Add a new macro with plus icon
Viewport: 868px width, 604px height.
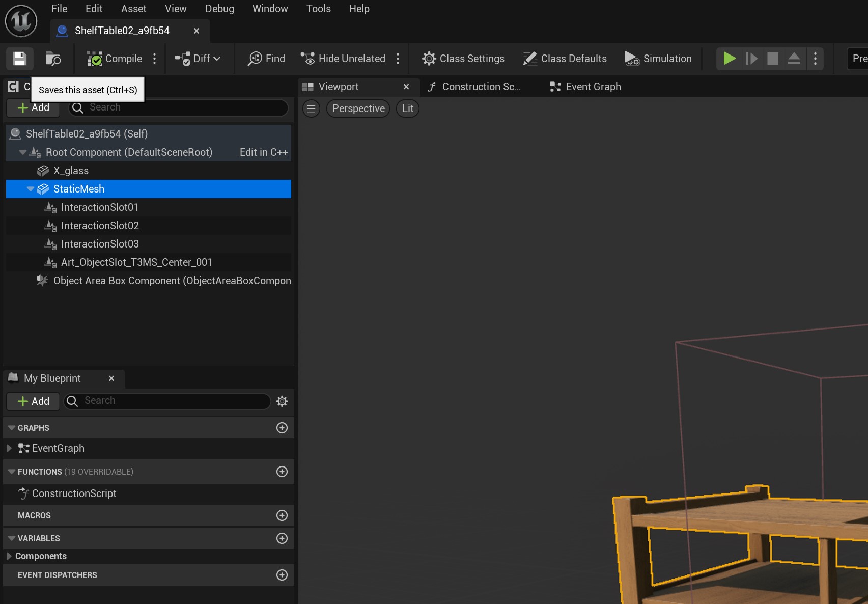point(282,515)
